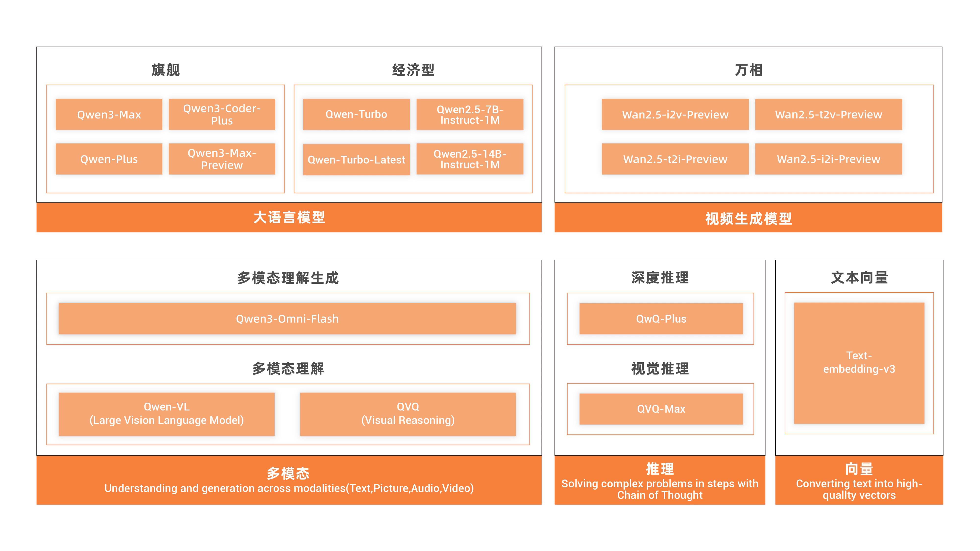The image size is (980, 551).
Task: Click the QVQ Visual Reasoning box
Action: [x=408, y=414]
